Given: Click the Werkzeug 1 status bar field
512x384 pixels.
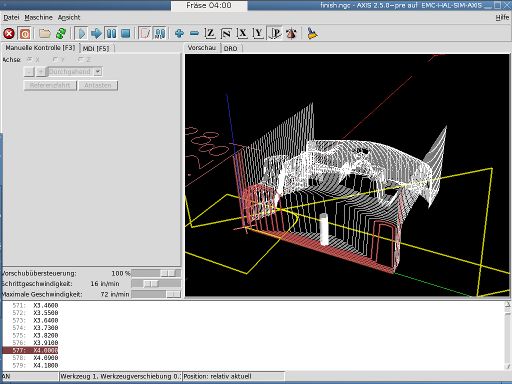Looking at the screenshot, I should 120,376.
